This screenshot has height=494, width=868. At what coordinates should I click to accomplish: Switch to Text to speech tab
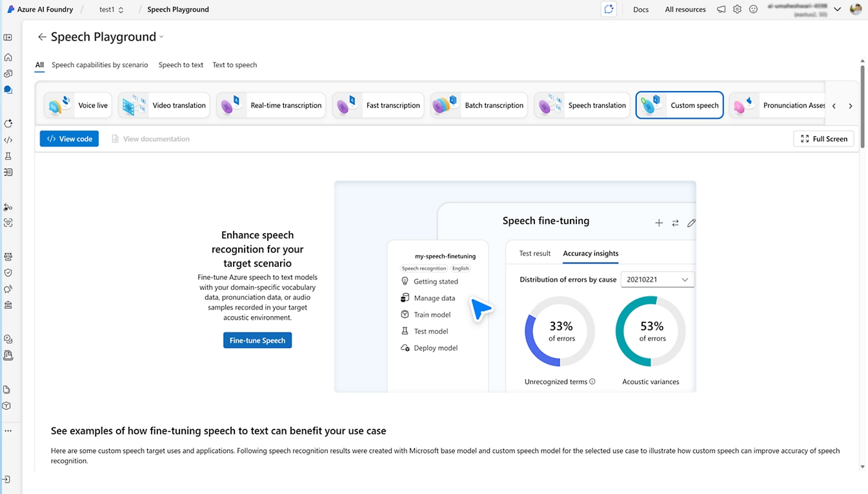[235, 65]
